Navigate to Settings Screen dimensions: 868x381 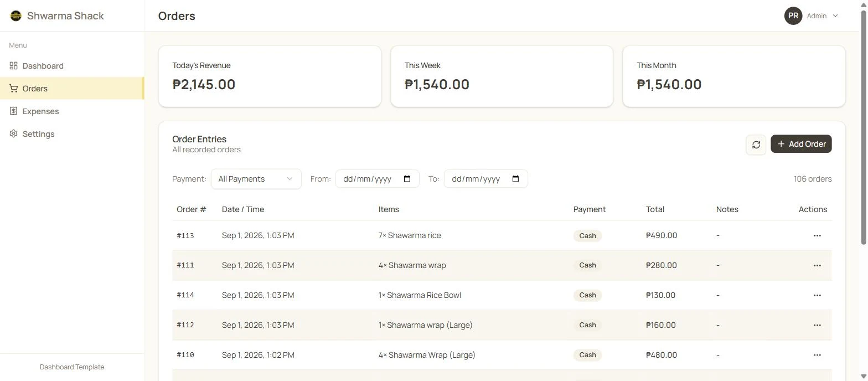(x=72, y=134)
